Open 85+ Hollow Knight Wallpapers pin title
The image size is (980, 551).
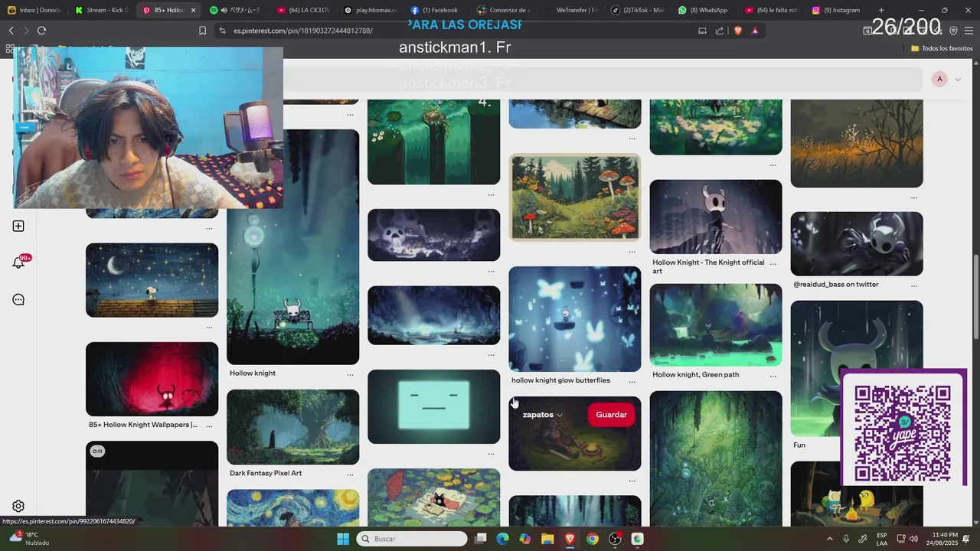(x=143, y=425)
